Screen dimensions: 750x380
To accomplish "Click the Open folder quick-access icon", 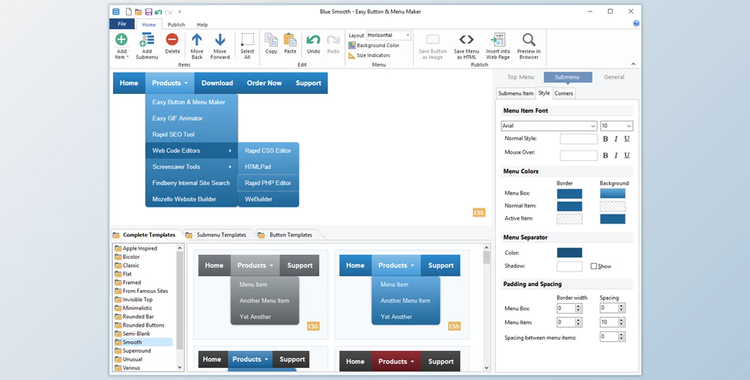I will click(138, 11).
